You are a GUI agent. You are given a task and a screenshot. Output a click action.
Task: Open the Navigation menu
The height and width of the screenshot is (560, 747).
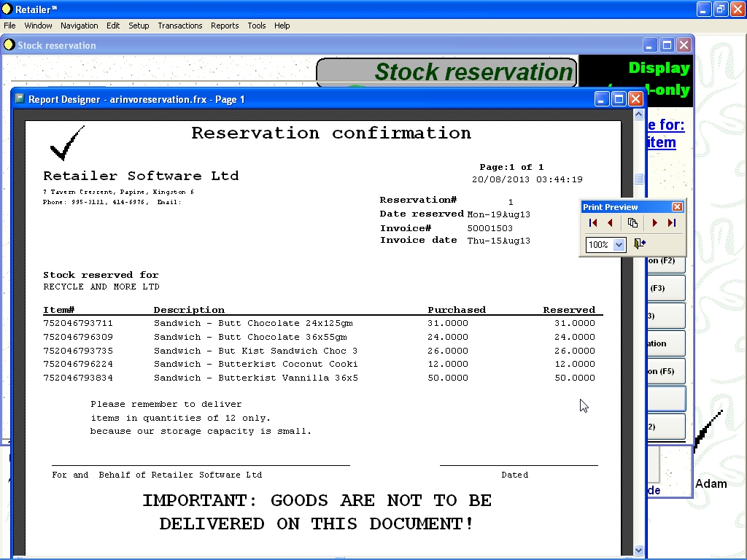pos(79,26)
